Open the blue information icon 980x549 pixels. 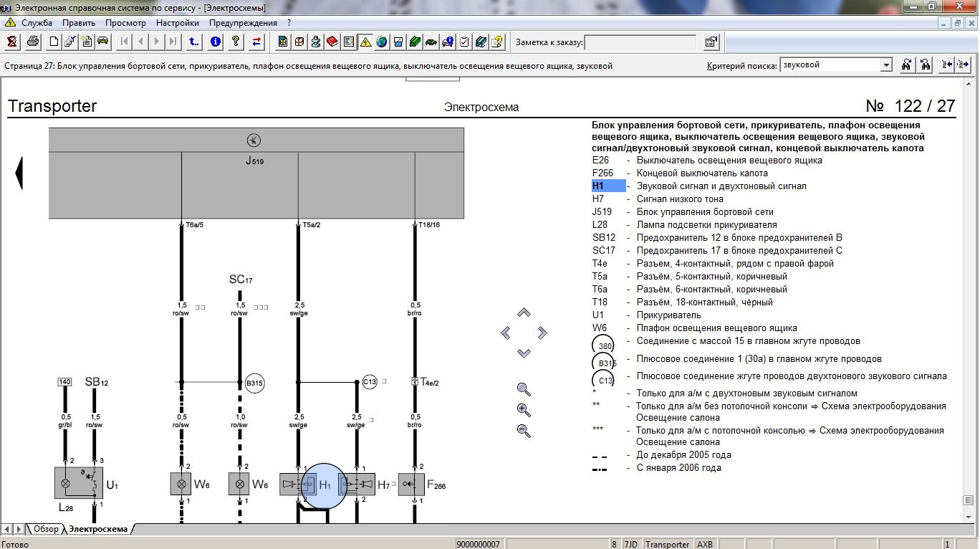tap(215, 42)
